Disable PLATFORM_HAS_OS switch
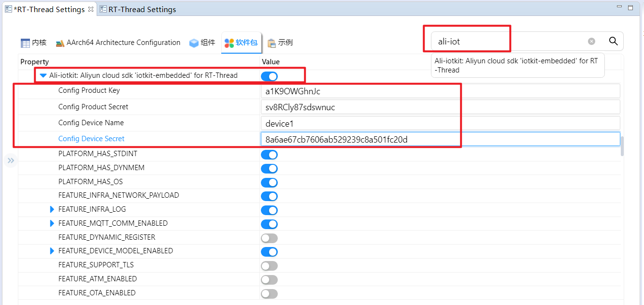 269,183
